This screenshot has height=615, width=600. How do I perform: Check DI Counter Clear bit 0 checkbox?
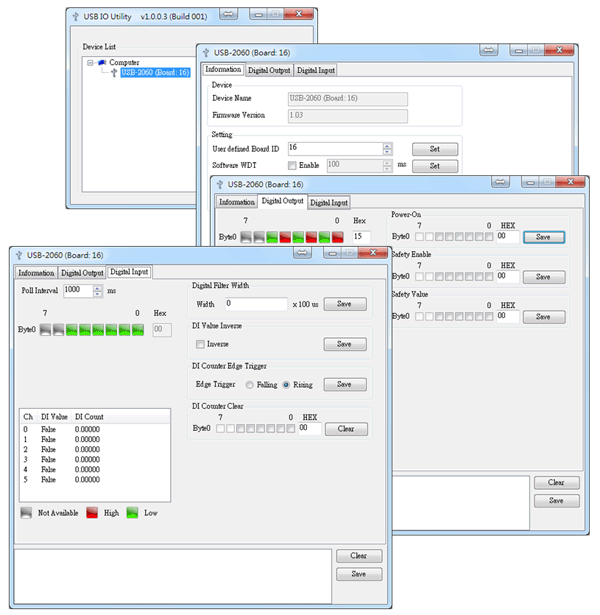coord(291,429)
